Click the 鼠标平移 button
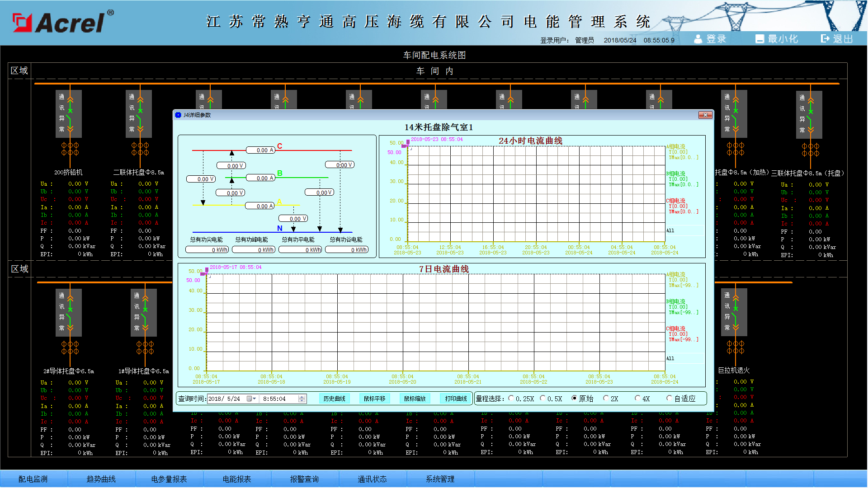Screen dimensions: 868x488 [x=375, y=399]
